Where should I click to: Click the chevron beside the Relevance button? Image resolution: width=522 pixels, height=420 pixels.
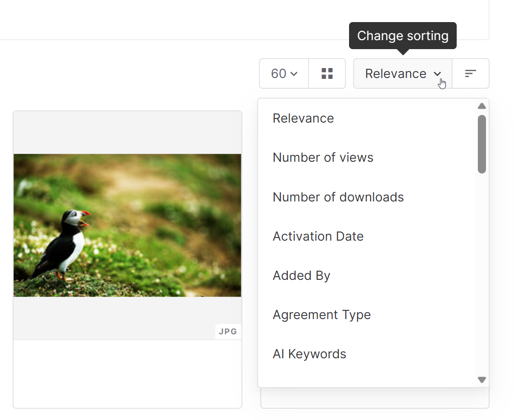437,74
